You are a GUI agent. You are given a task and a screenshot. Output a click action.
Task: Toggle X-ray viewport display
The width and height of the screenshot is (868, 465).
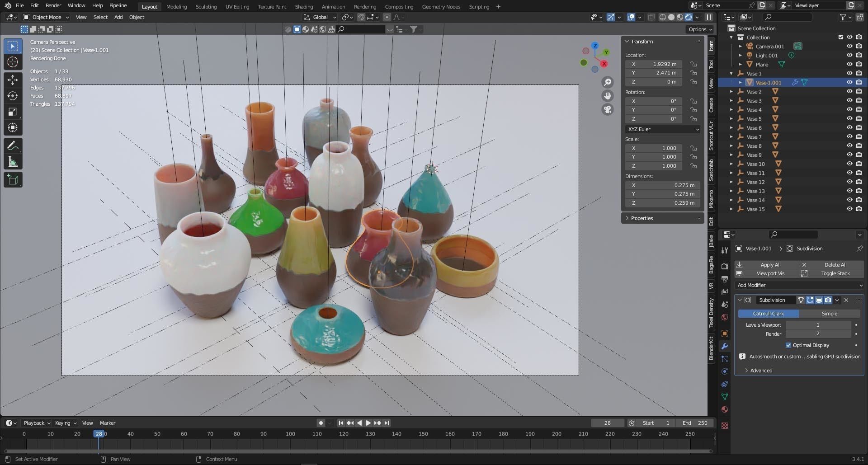point(651,17)
